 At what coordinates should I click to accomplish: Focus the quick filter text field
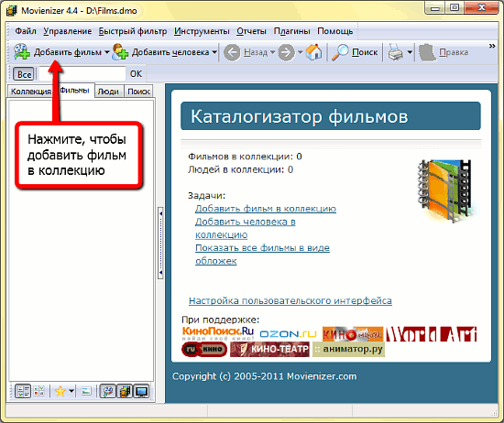[x=82, y=74]
